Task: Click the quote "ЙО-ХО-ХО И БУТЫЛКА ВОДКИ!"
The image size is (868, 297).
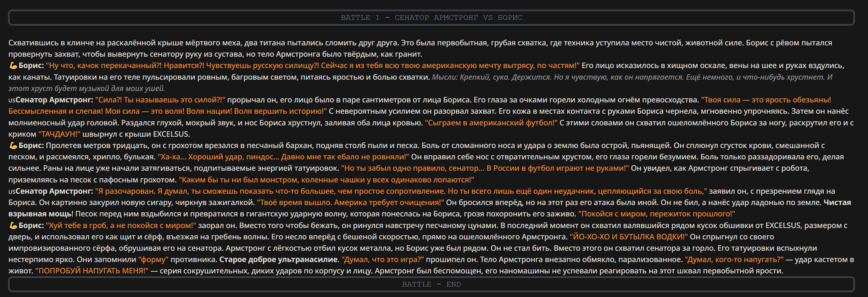Action: [628, 237]
